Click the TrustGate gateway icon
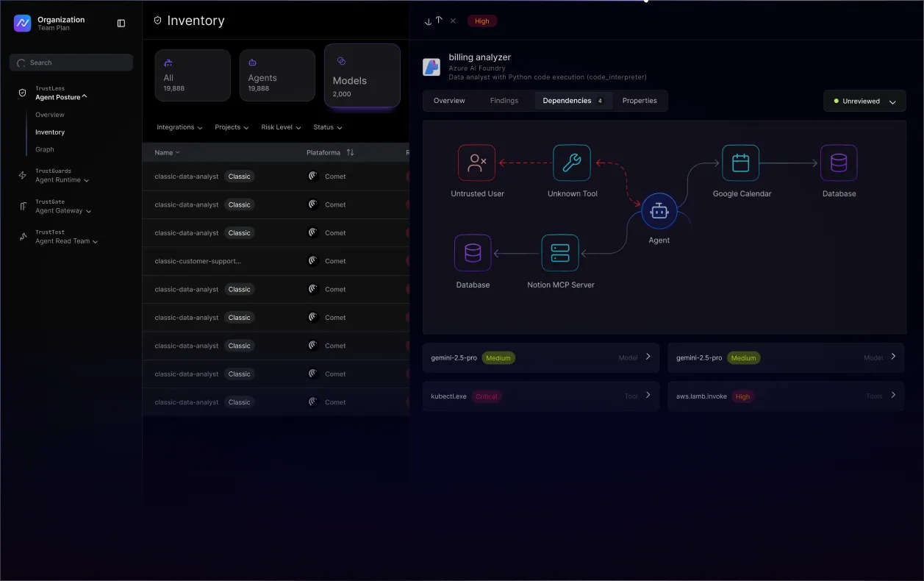The image size is (924, 581). coord(23,206)
